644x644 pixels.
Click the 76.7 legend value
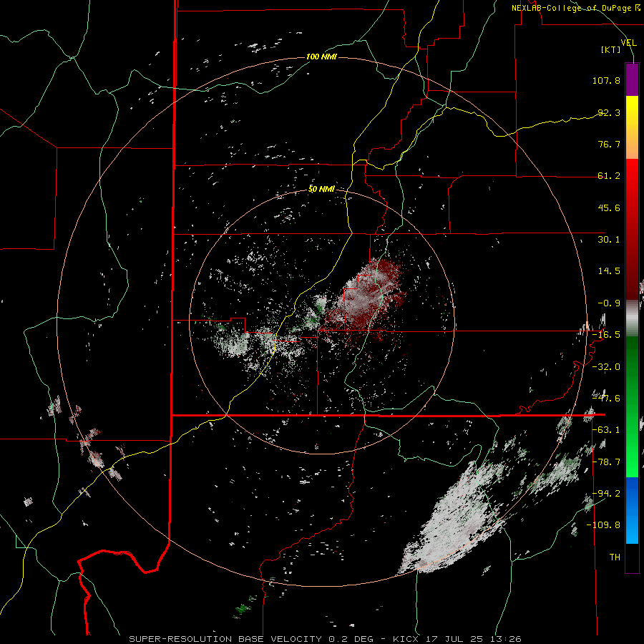click(609, 144)
